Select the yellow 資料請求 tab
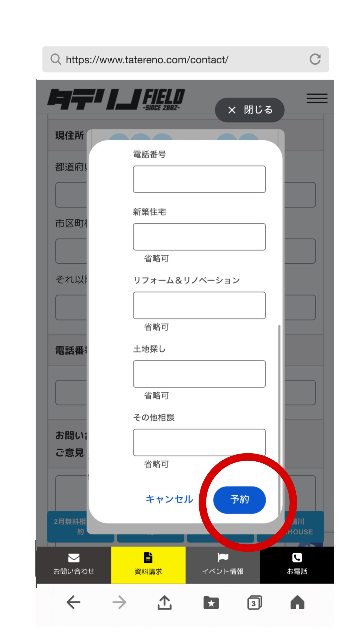Viewport: 362px width, 644px height. 148,565
